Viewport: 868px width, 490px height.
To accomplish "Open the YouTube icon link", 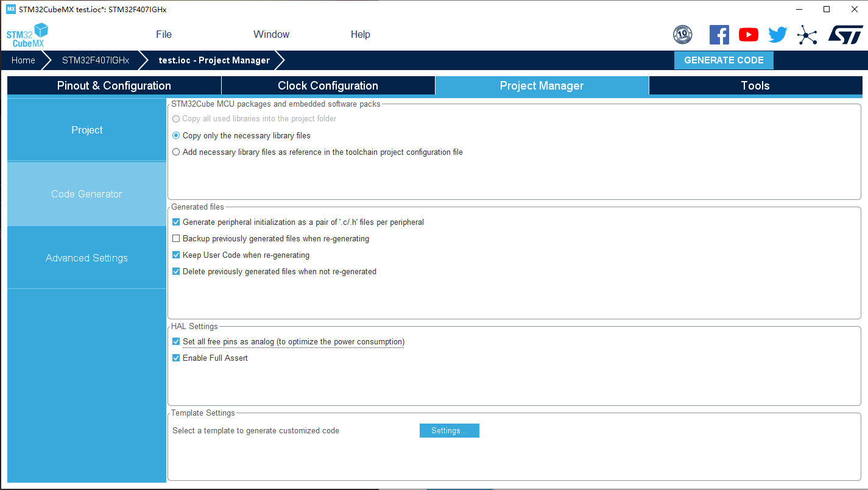I will coord(748,35).
